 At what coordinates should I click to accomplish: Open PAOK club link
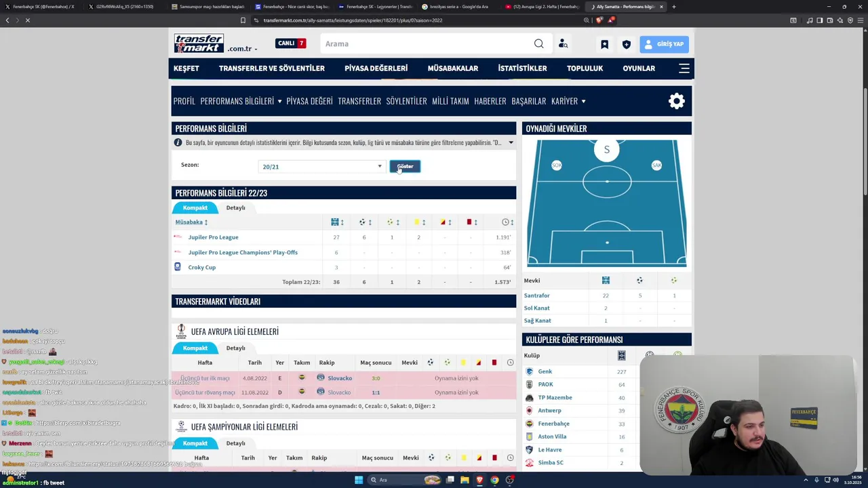coord(545,384)
